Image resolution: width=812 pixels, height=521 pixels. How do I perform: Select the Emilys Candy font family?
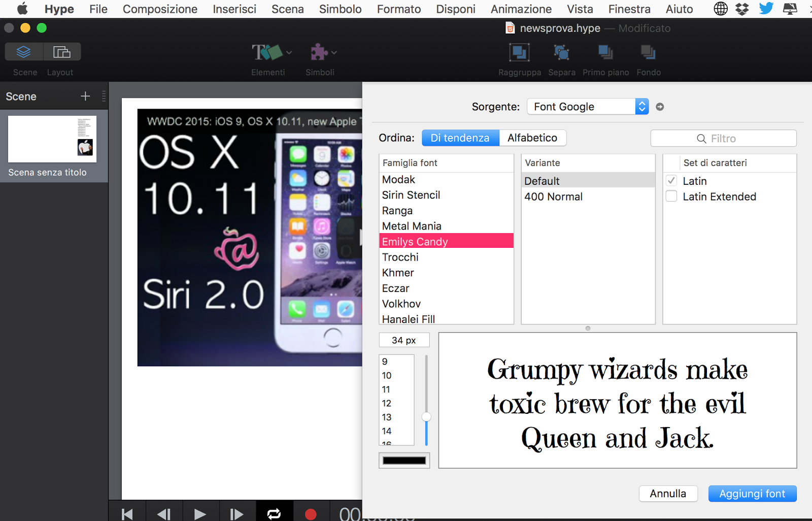pyautogui.click(x=447, y=241)
